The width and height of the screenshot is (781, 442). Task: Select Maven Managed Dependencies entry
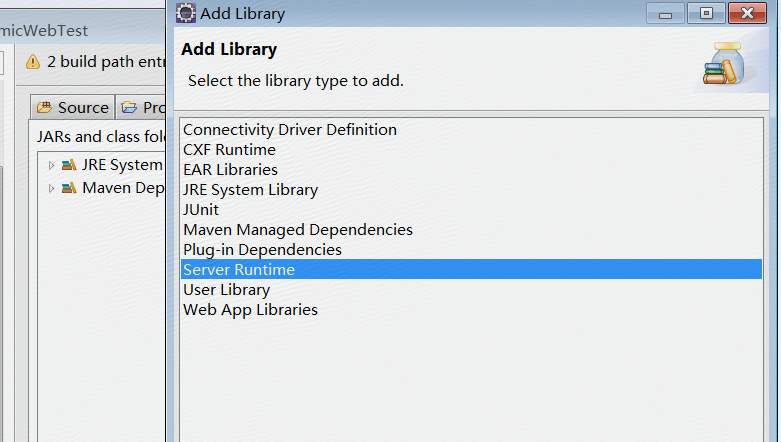(x=471, y=229)
